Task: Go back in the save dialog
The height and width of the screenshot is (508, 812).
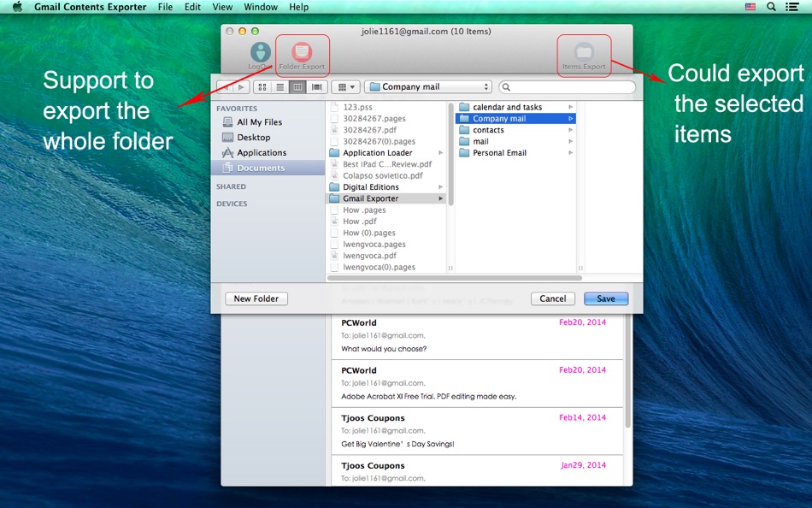Action: (x=226, y=87)
